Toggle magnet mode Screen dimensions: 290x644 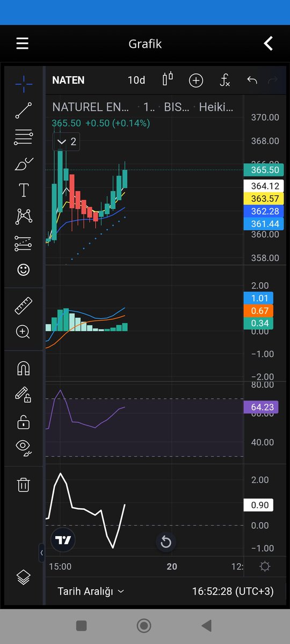click(x=23, y=369)
